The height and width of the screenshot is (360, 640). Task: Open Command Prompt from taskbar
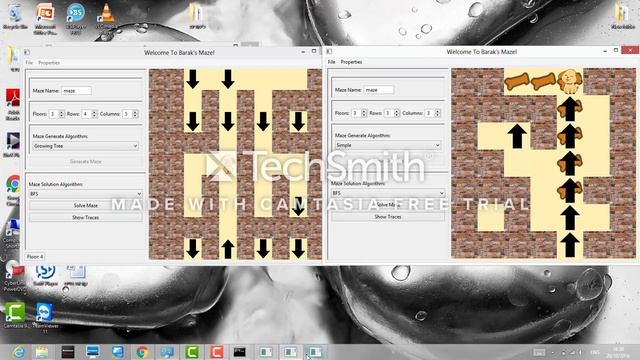pyautogui.click(x=240, y=352)
